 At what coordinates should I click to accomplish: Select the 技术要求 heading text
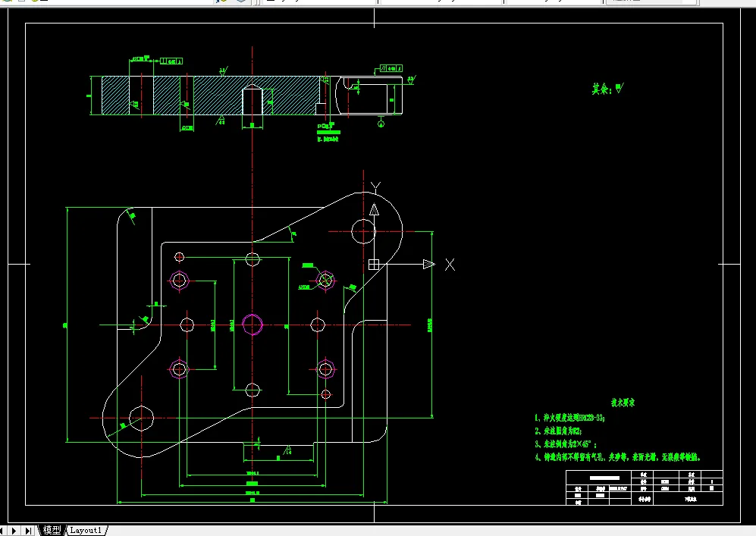(623, 403)
